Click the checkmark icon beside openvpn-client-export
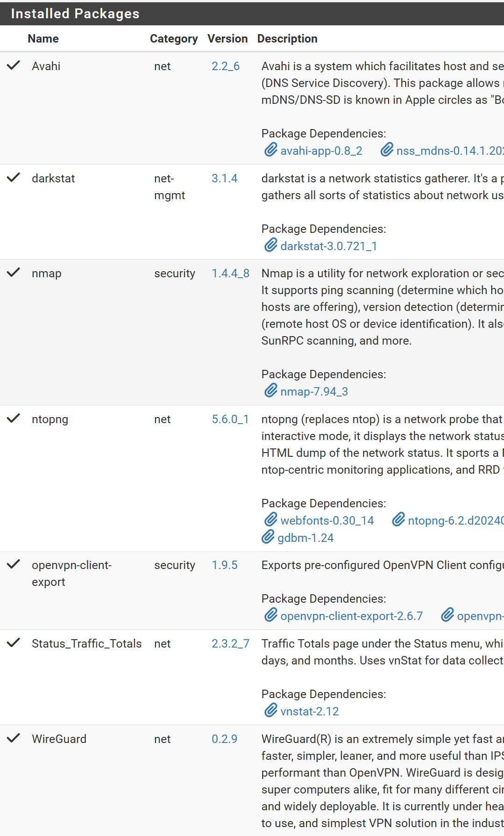 [x=14, y=564]
